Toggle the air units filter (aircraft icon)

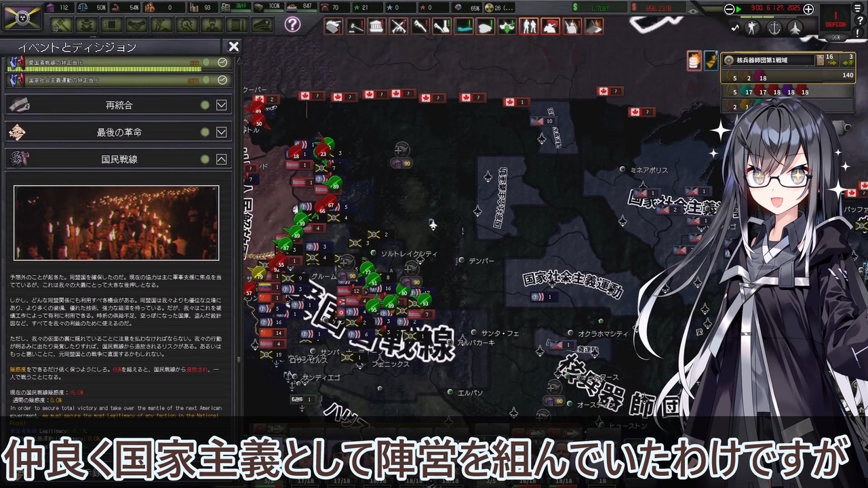[795, 28]
